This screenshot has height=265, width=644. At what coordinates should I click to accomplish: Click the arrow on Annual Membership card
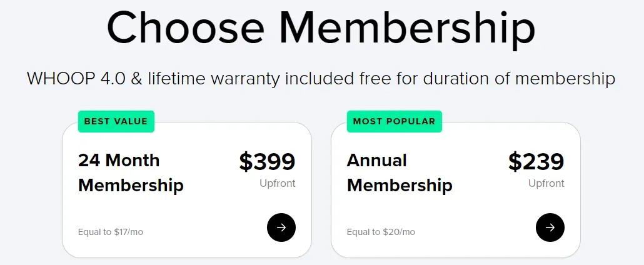click(550, 227)
